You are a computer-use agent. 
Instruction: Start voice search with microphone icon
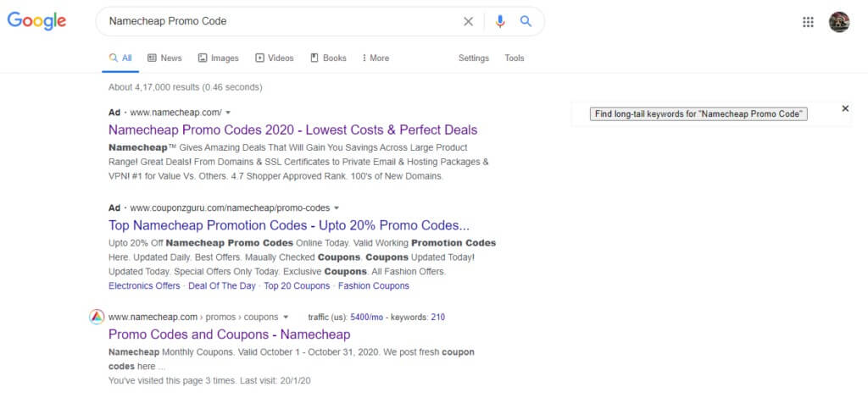pyautogui.click(x=500, y=21)
